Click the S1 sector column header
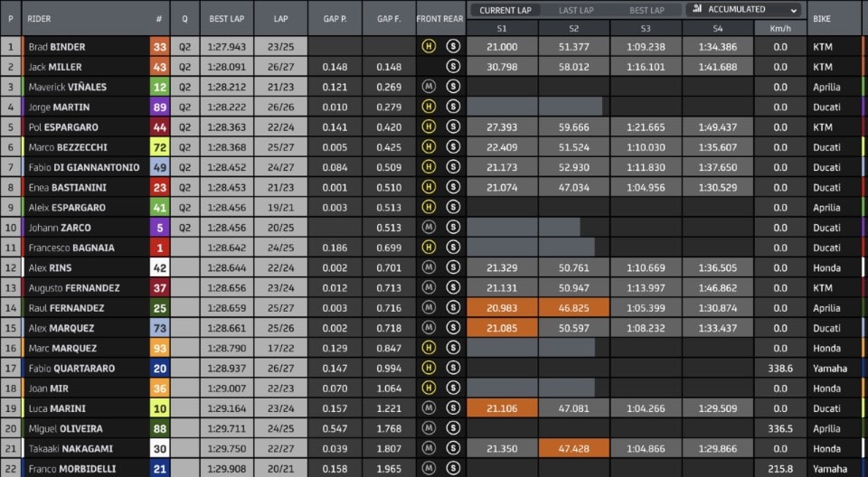The width and height of the screenshot is (868, 477). pyautogui.click(x=502, y=28)
